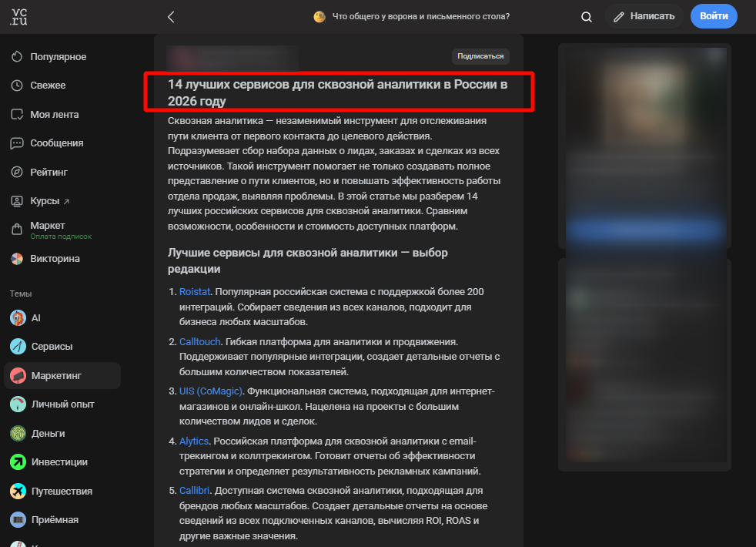Click the AI topic avatar icon
Screen dimensions: 756x547
[18, 318]
